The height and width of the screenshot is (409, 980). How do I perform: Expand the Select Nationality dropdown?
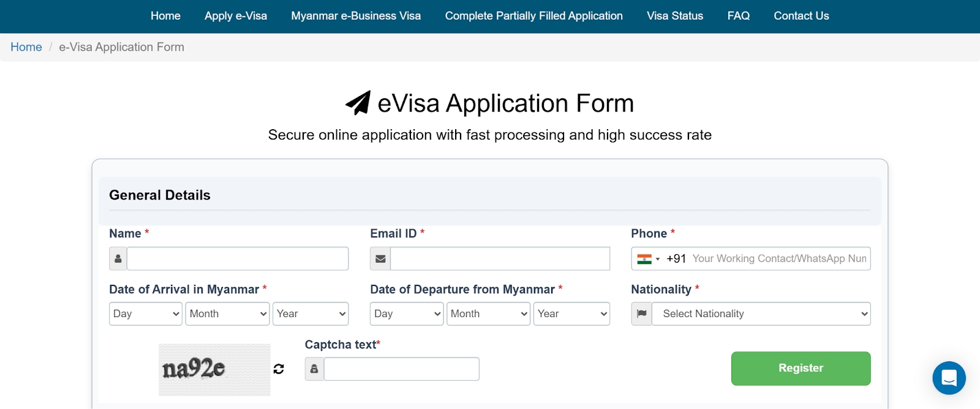pos(761,314)
